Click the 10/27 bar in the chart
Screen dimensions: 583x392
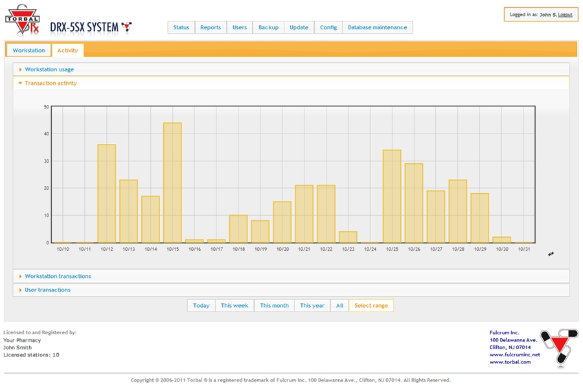coord(436,217)
